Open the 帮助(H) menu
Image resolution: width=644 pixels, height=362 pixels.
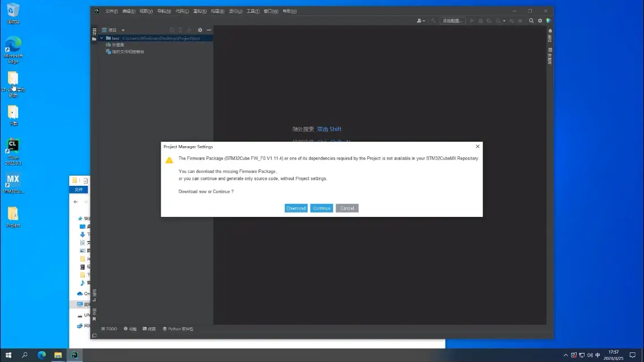tap(289, 11)
